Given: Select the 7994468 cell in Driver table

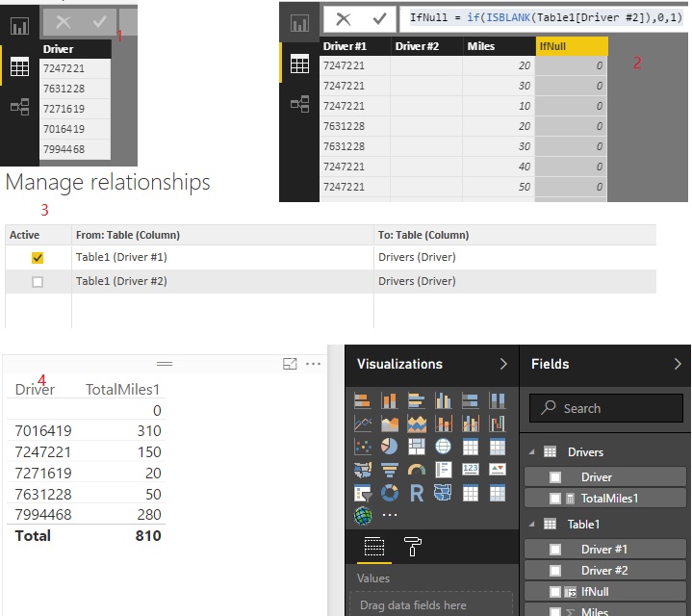Looking at the screenshot, I should (75, 149).
